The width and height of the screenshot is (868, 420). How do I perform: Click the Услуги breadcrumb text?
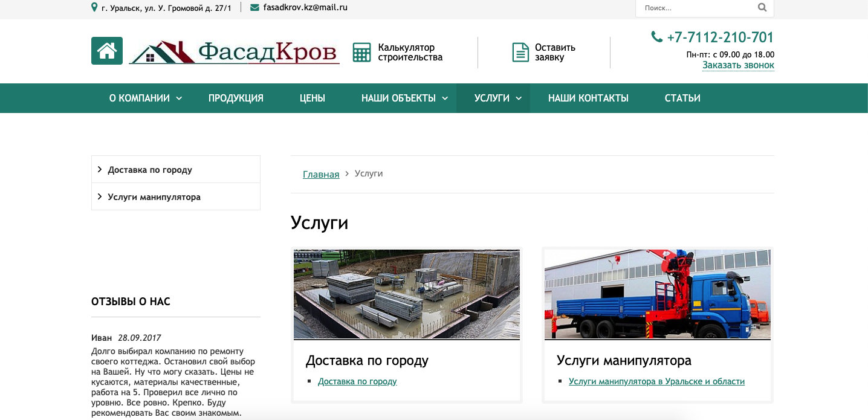(369, 173)
